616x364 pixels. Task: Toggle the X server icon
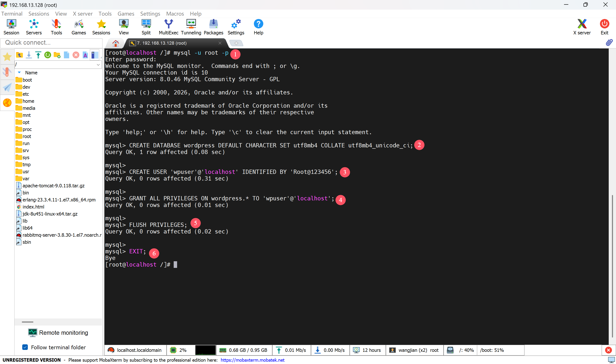582,27
